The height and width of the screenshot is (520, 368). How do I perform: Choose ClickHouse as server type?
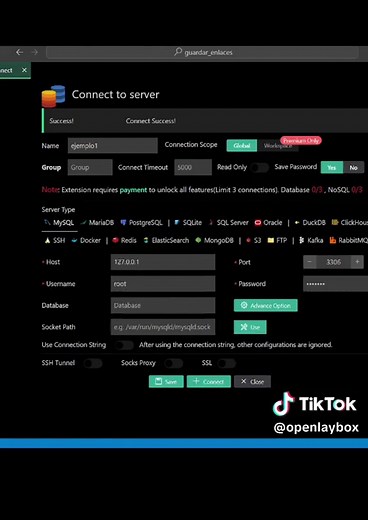350,223
